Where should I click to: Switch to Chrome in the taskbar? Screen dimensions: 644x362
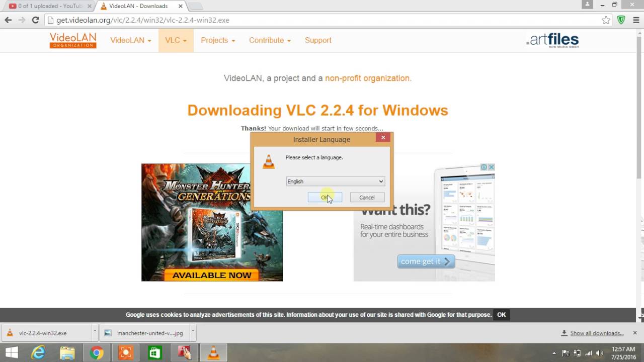click(97, 353)
